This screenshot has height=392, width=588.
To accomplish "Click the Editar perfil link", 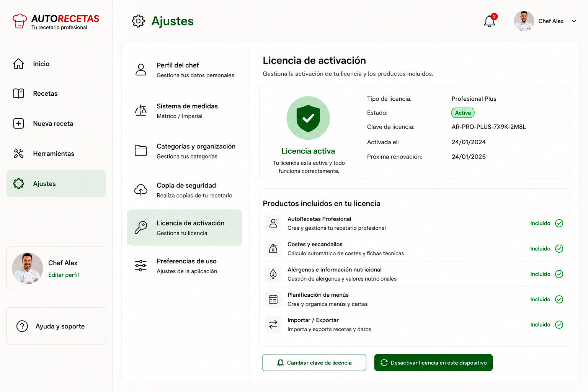I will click(64, 275).
